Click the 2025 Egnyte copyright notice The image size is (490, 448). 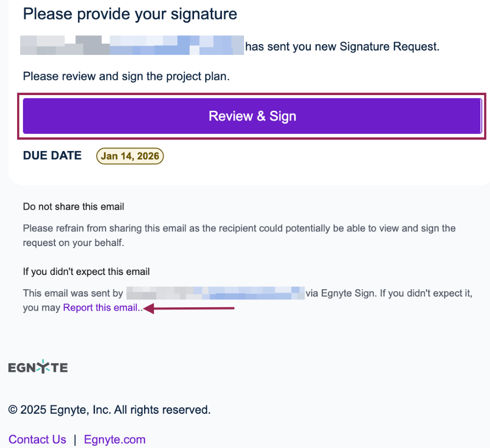pos(109,409)
